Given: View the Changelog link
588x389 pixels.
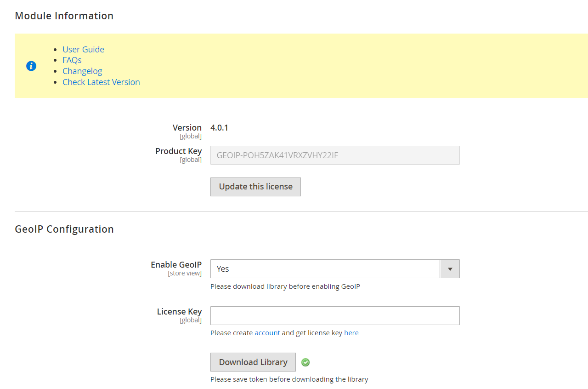Looking at the screenshot, I should [x=82, y=71].
